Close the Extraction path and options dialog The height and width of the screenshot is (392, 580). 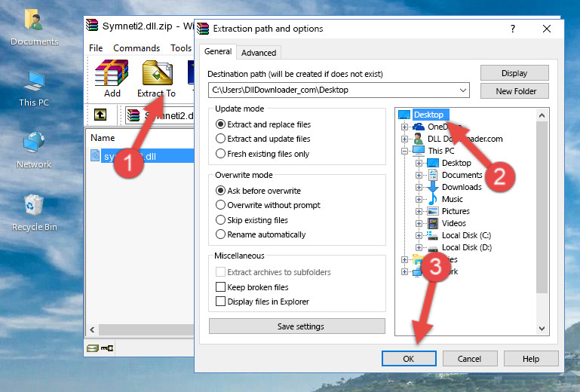[547, 29]
